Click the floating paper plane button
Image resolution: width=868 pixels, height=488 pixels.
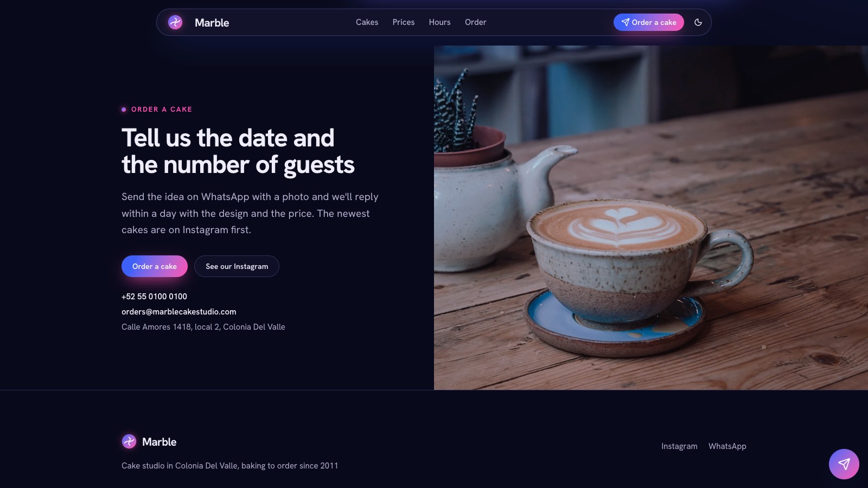point(844,464)
